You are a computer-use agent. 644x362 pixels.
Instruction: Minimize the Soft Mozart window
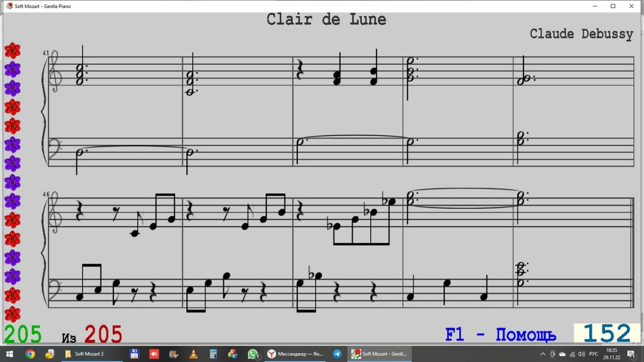click(x=595, y=6)
